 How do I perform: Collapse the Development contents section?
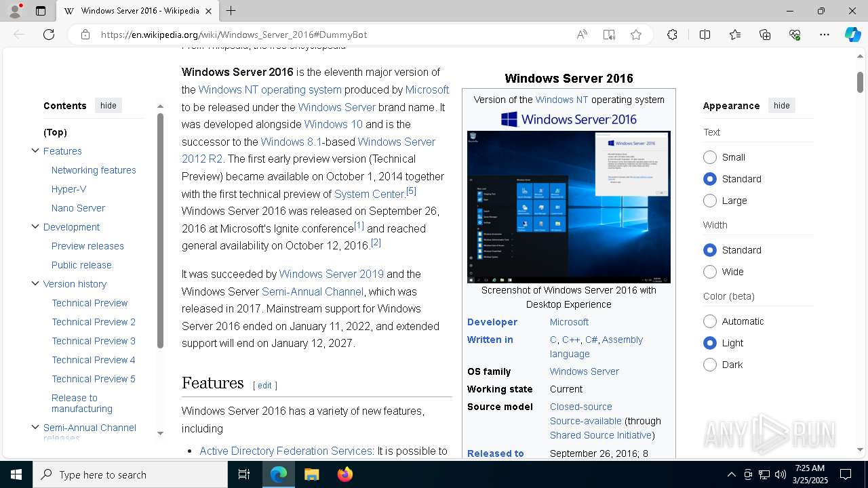point(35,226)
